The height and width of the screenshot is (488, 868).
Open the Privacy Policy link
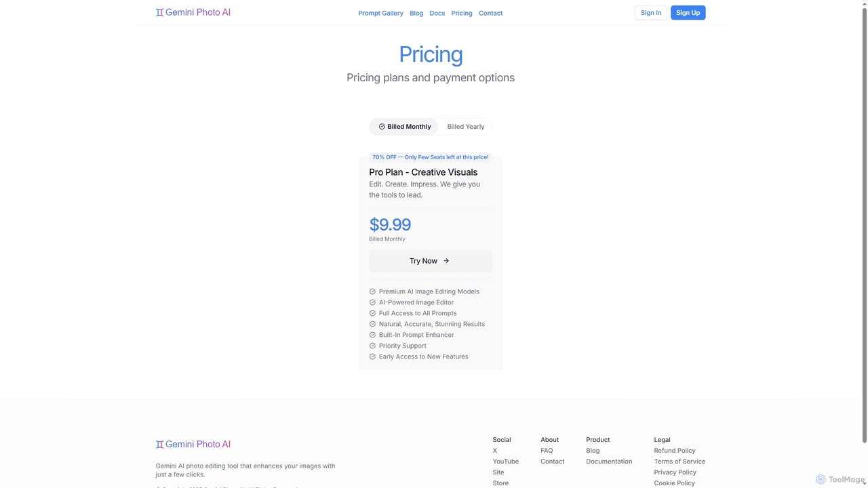click(675, 472)
